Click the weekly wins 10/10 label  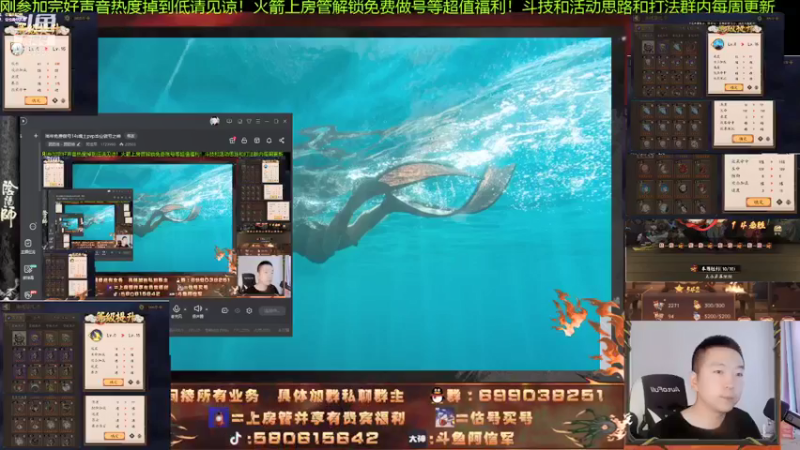(718, 269)
